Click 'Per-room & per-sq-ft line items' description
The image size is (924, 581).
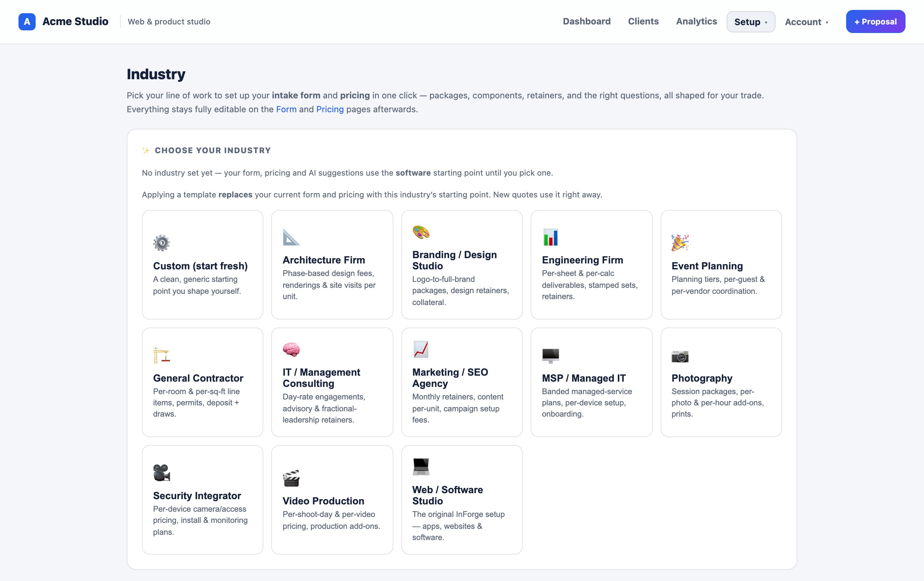point(196,402)
